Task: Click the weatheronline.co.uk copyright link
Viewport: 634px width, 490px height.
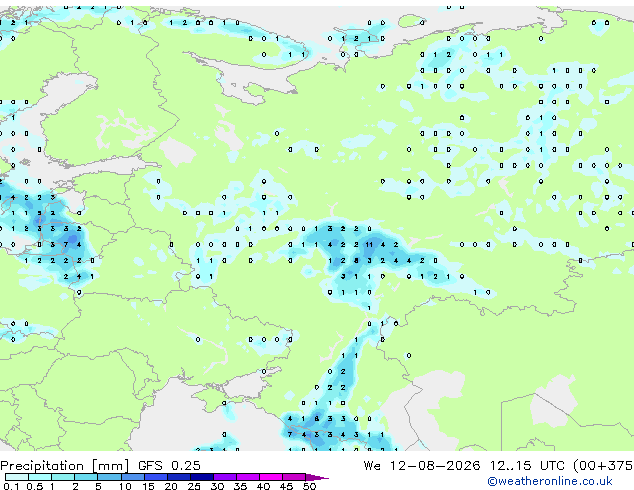Action: coord(550,481)
